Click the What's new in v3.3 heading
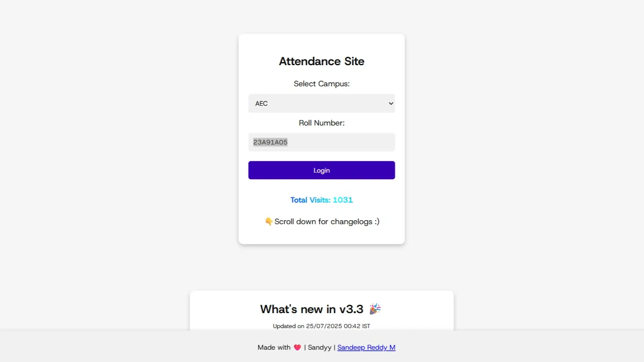The width and height of the screenshot is (644, 362). 311,309
